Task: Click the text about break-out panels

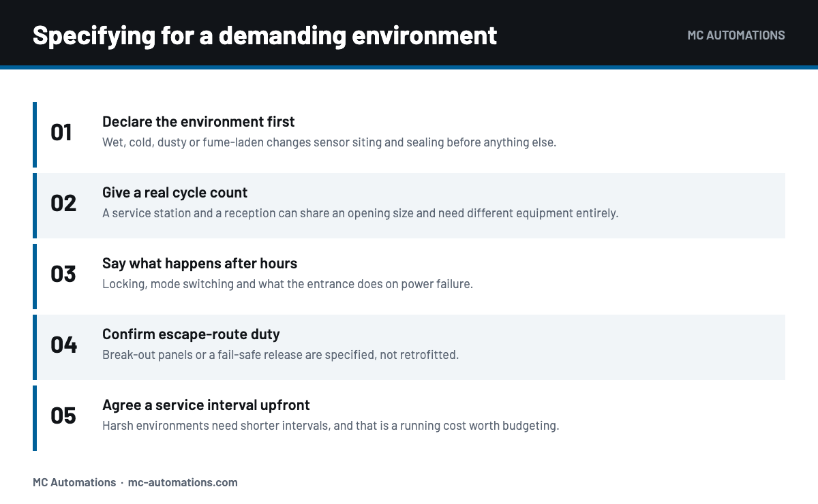Action: pyautogui.click(x=280, y=355)
